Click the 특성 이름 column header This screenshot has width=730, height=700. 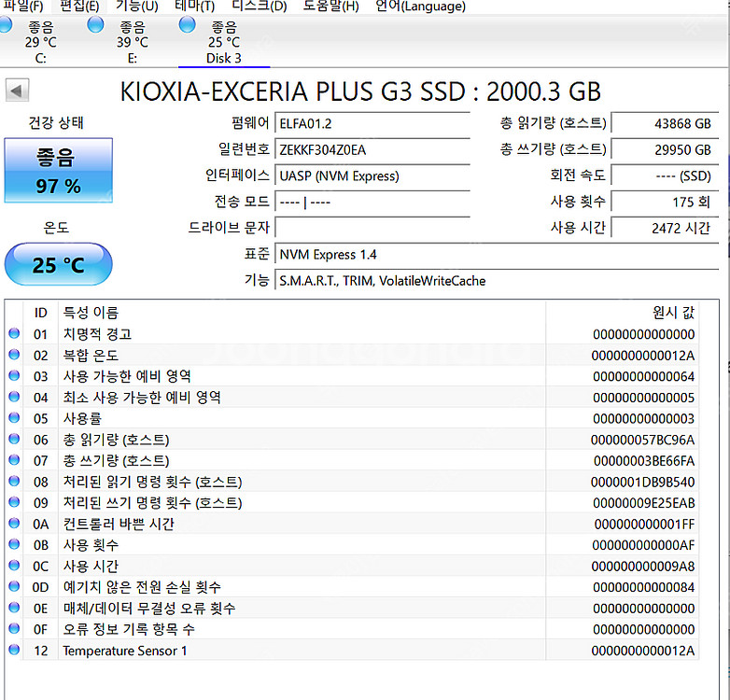pos(302,313)
